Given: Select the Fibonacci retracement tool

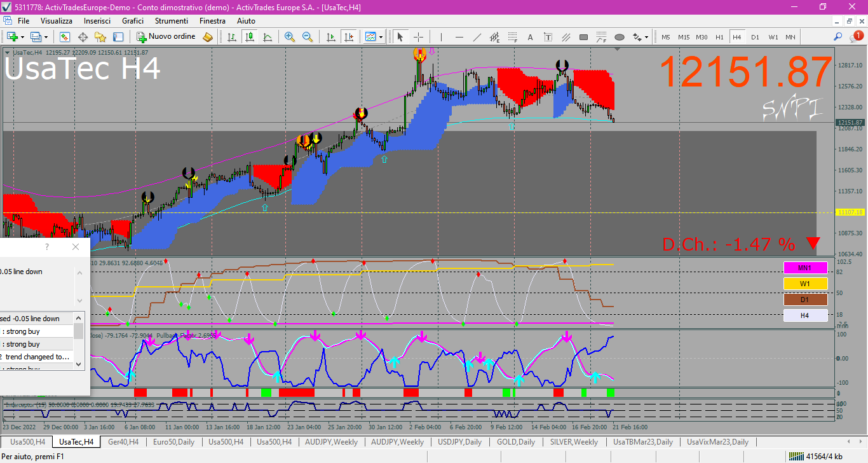Looking at the screenshot, I should (x=512, y=37).
